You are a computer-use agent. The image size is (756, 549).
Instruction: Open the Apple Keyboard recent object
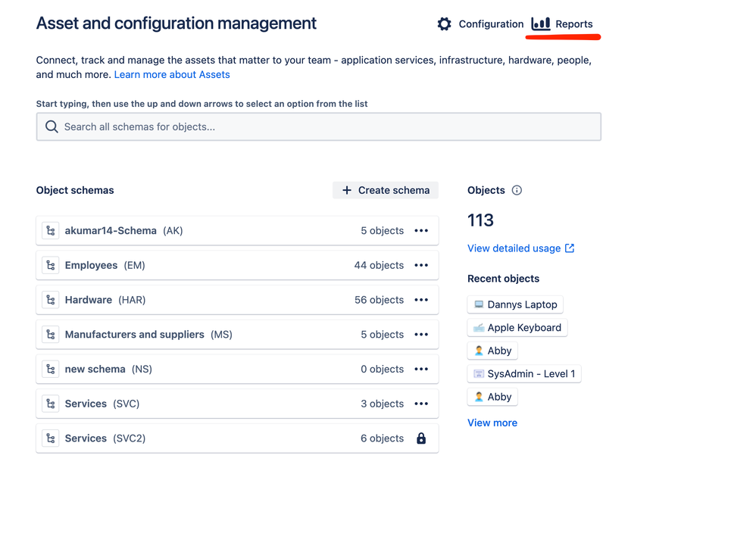(x=517, y=328)
